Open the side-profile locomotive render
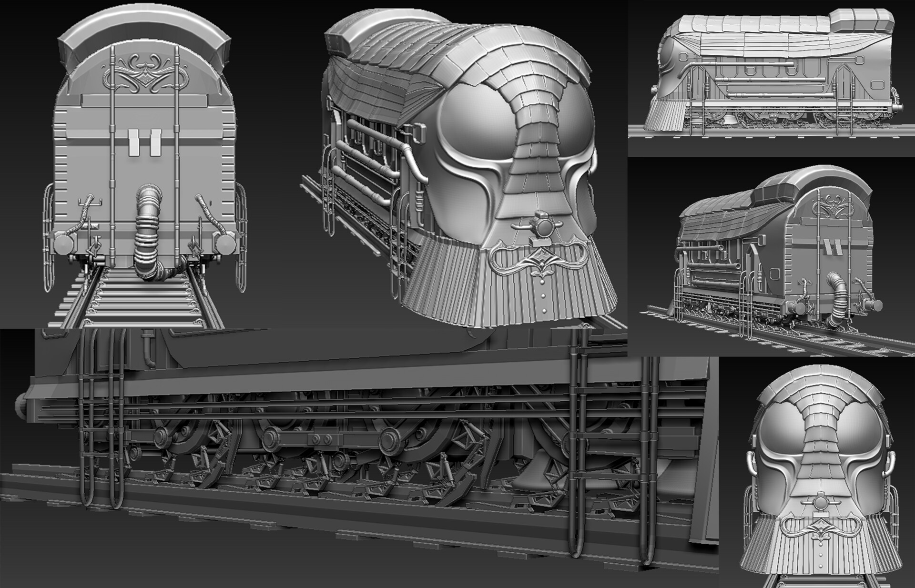The height and width of the screenshot is (588, 915). (x=772, y=76)
